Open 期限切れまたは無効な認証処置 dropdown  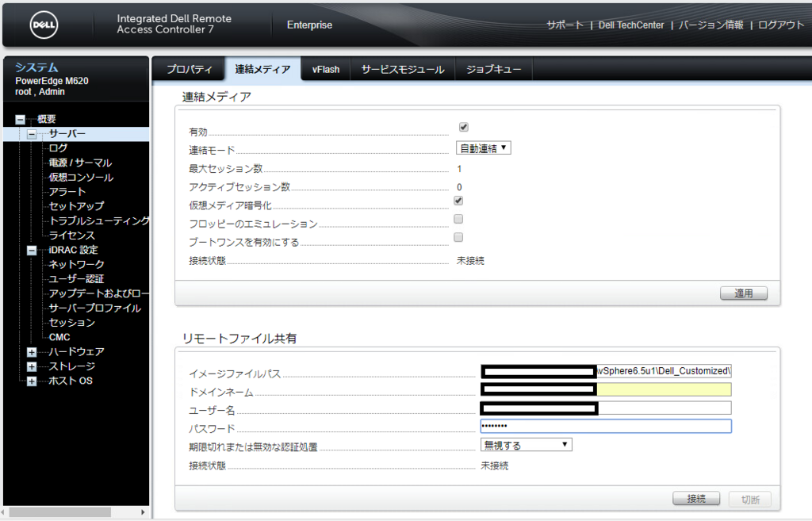click(527, 445)
